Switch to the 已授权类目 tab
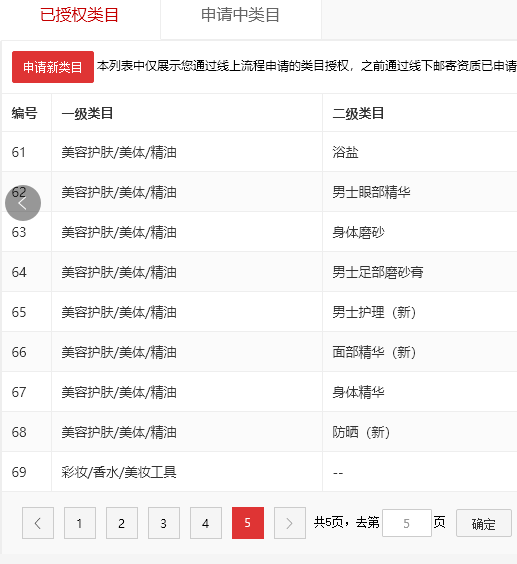The height and width of the screenshot is (564, 517). [80, 15]
